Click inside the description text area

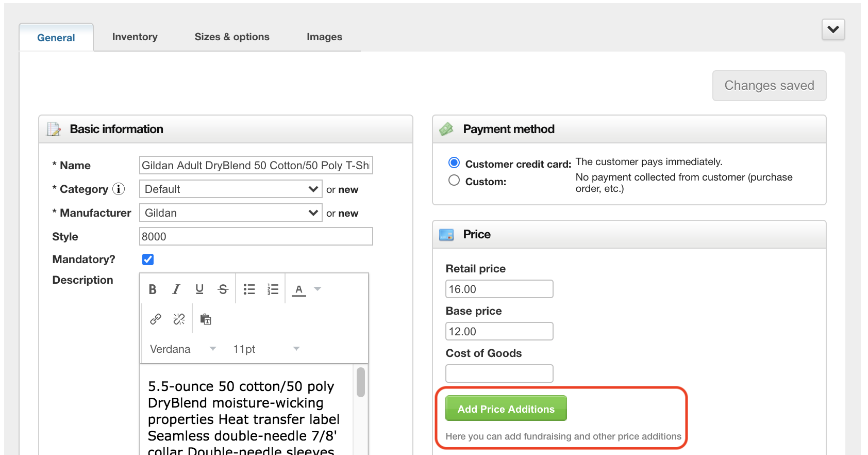tap(246, 411)
